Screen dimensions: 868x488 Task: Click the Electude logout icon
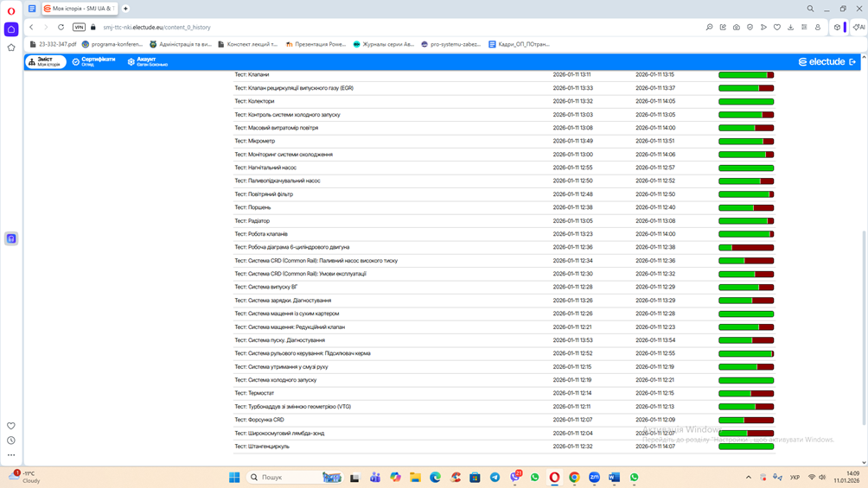tap(852, 62)
